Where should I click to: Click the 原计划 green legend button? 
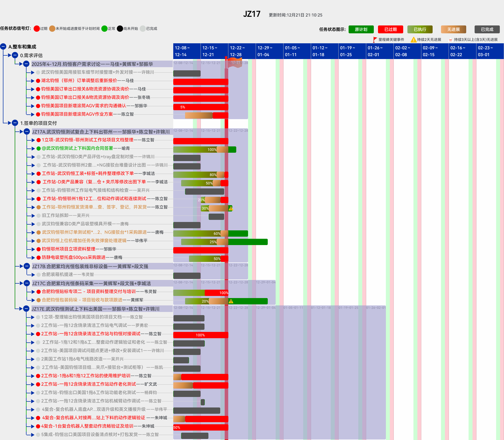coord(361,29)
